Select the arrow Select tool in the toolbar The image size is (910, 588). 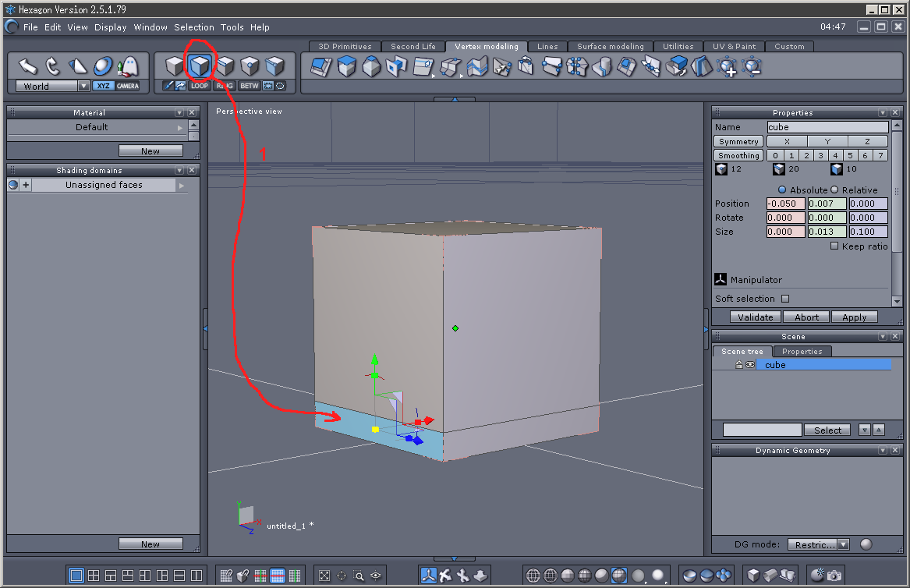28,66
